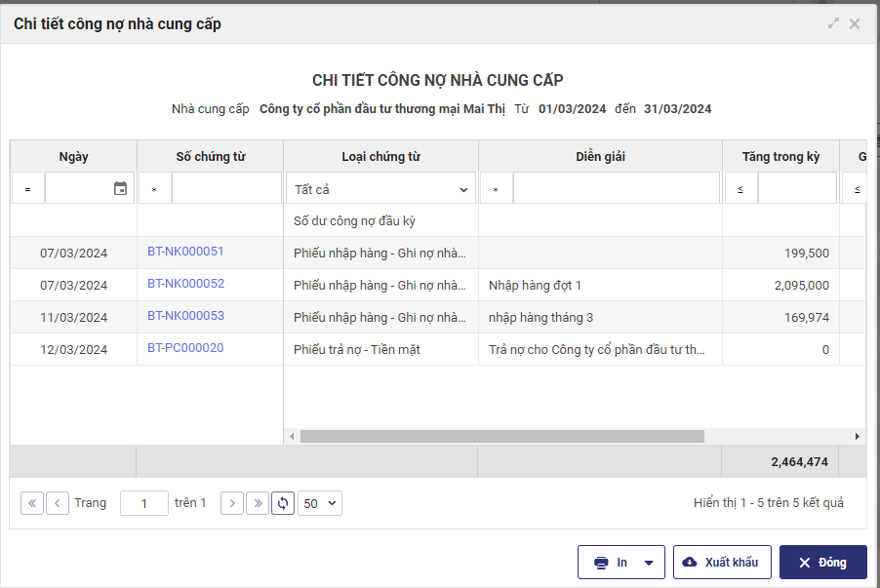This screenshot has height=588, width=880.
Task: Click the equals operator in Ngày filter
Action: (x=27, y=189)
